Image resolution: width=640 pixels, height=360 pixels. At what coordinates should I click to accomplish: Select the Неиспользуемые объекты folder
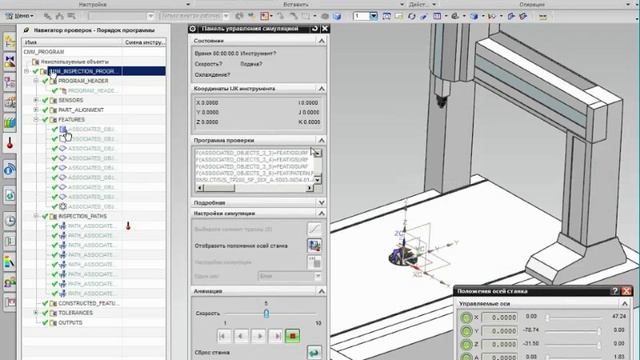(x=74, y=62)
